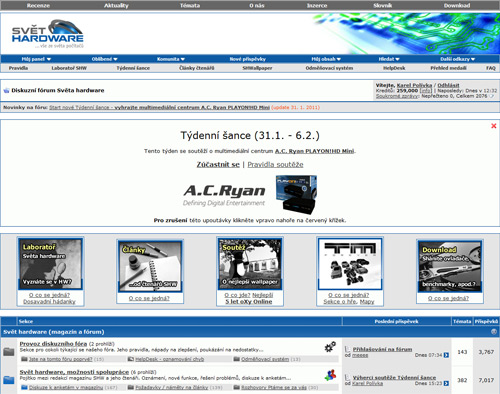Image resolution: width=500 pixels, height=394 pixels.
Task: Open Laboratoř SHW in the sub-navigation bar
Action: click(69, 68)
